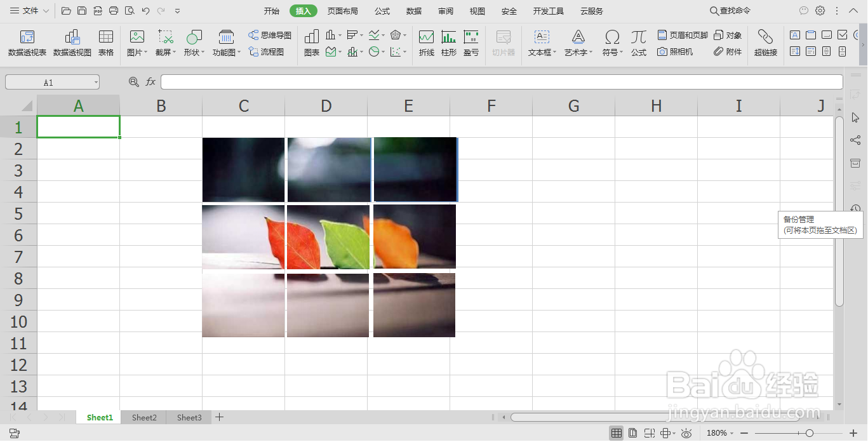This screenshot has width=868, height=442.
Task: Click the print preview icon
Action: 130,11
